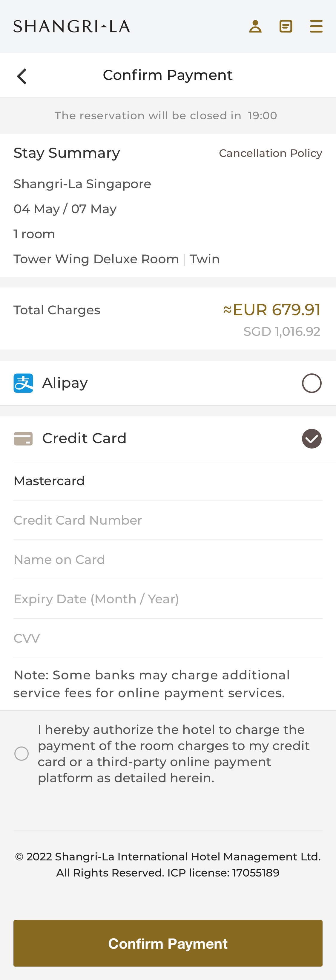Expand the Expiry Date picker
The image size is (336, 980).
click(x=168, y=599)
